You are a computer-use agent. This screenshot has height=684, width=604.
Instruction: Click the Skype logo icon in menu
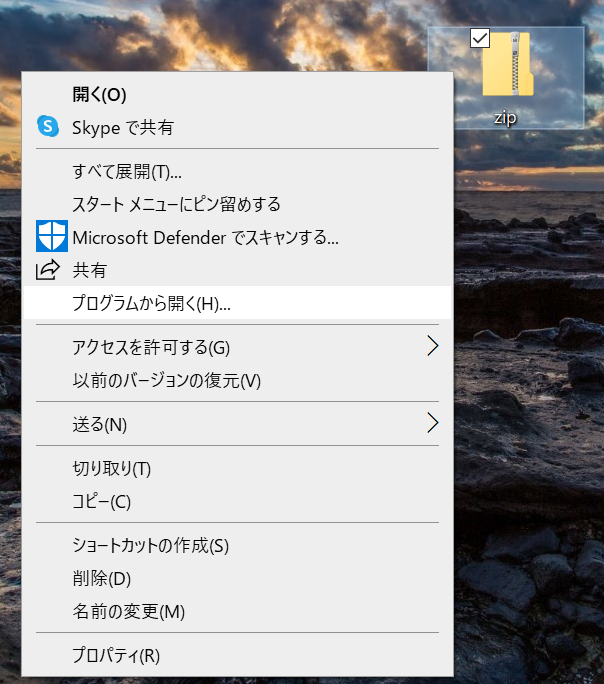pyautogui.click(x=48, y=127)
